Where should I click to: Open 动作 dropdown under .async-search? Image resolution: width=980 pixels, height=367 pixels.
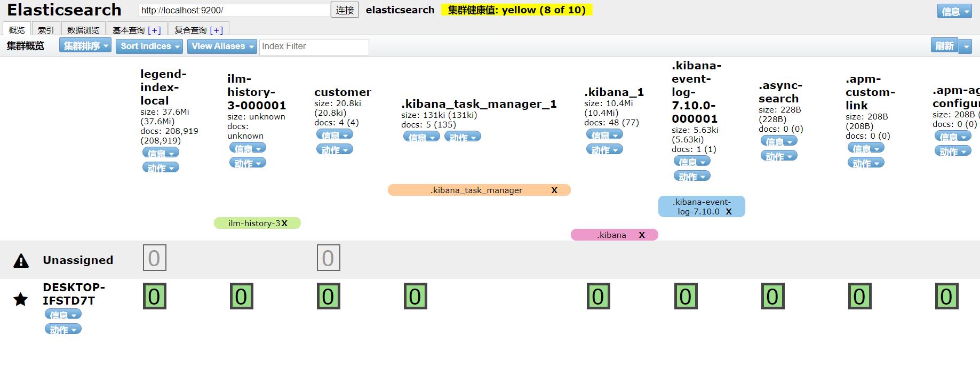pyautogui.click(x=779, y=156)
